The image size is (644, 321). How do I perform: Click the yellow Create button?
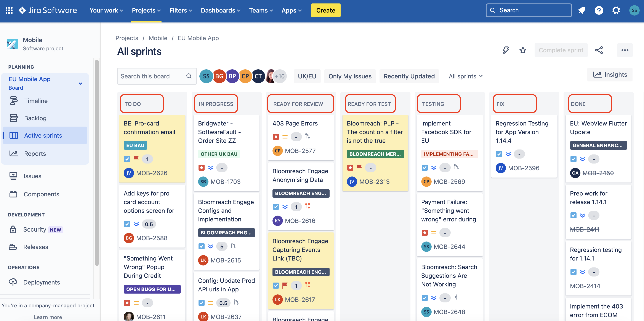pos(325,10)
